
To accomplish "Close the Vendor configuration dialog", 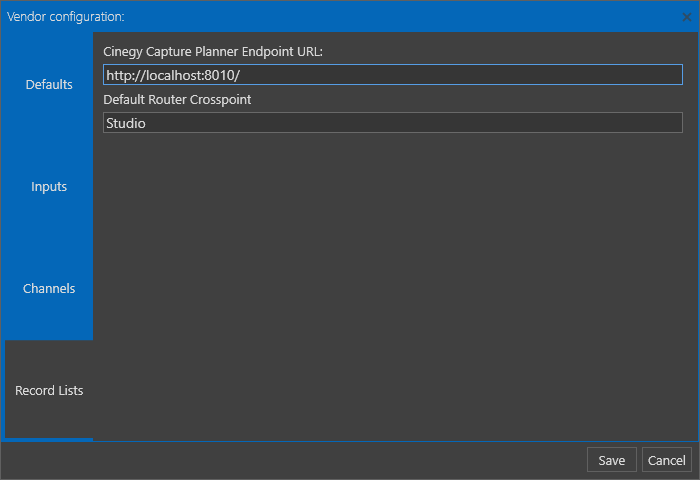I will coord(687,17).
